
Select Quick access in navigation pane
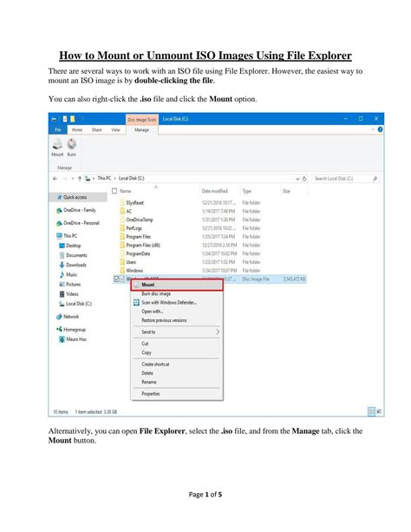pos(78,197)
